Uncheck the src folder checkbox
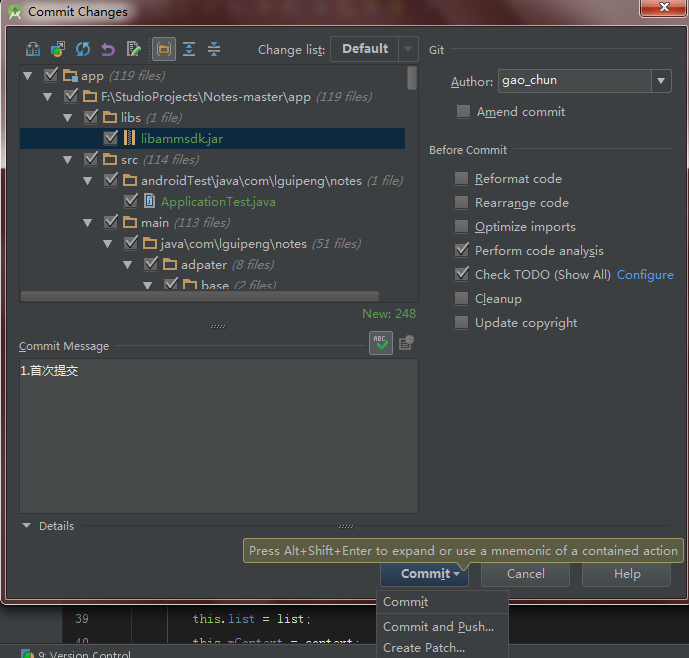Image resolution: width=689 pixels, height=658 pixels. click(91, 159)
